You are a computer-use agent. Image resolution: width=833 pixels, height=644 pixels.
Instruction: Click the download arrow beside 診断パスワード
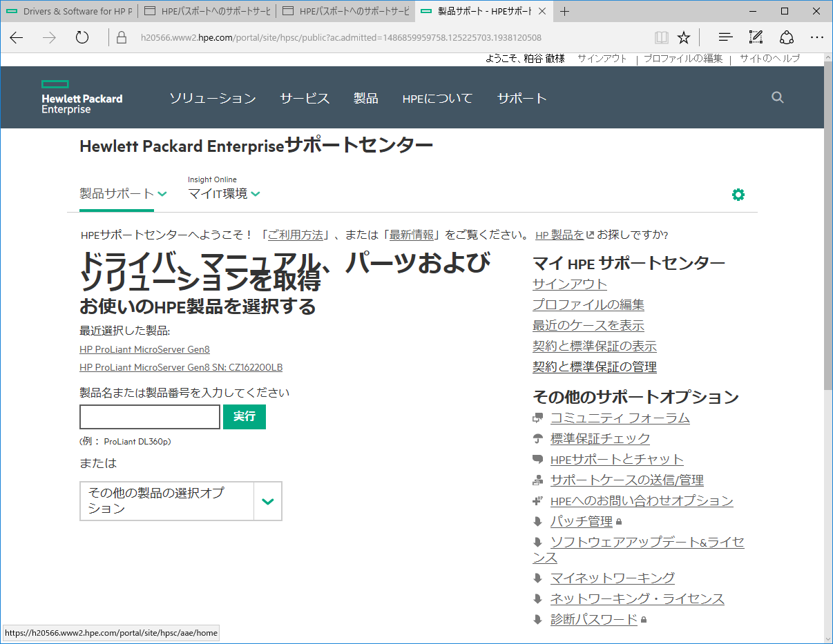tap(538, 620)
